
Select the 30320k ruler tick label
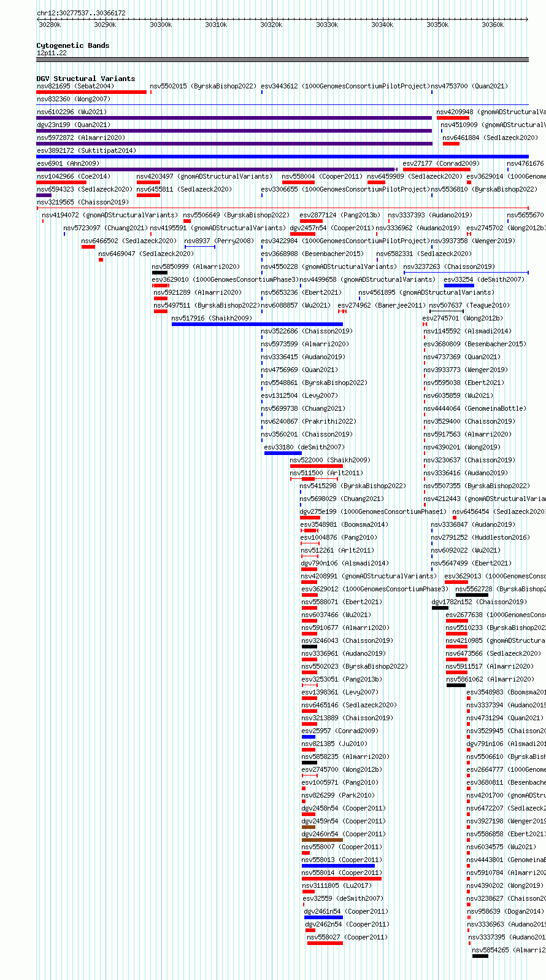click(271, 25)
